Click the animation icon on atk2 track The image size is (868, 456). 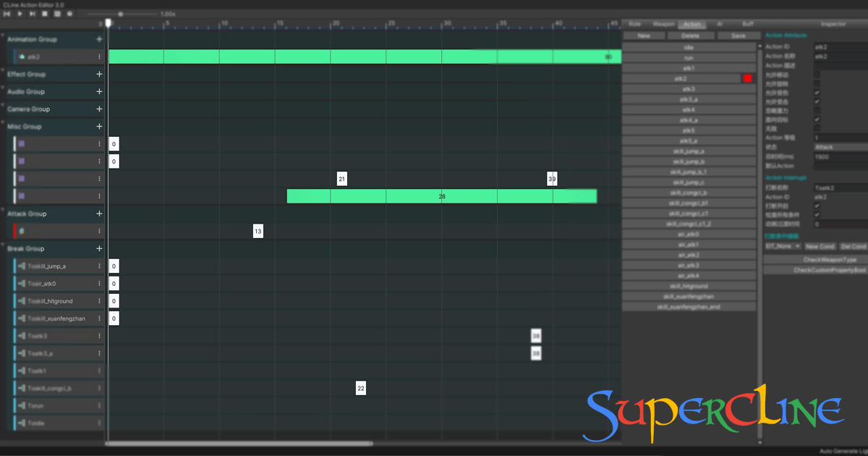pyautogui.click(x=22, y=56)
